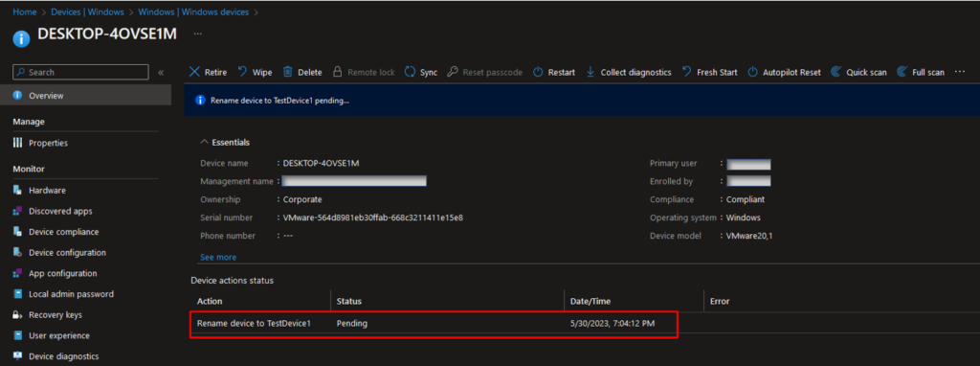Collapse the Essentials section
Screen dimensions: 980x366
[x=225, y=142]
